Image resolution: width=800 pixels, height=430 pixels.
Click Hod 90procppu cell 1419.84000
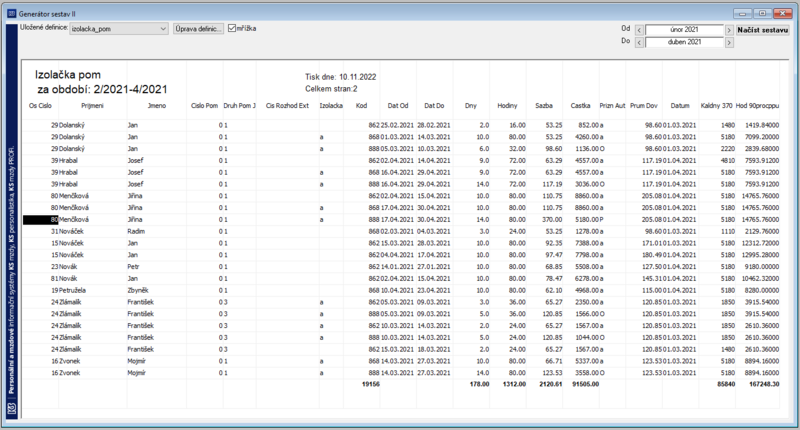[762, 125]
